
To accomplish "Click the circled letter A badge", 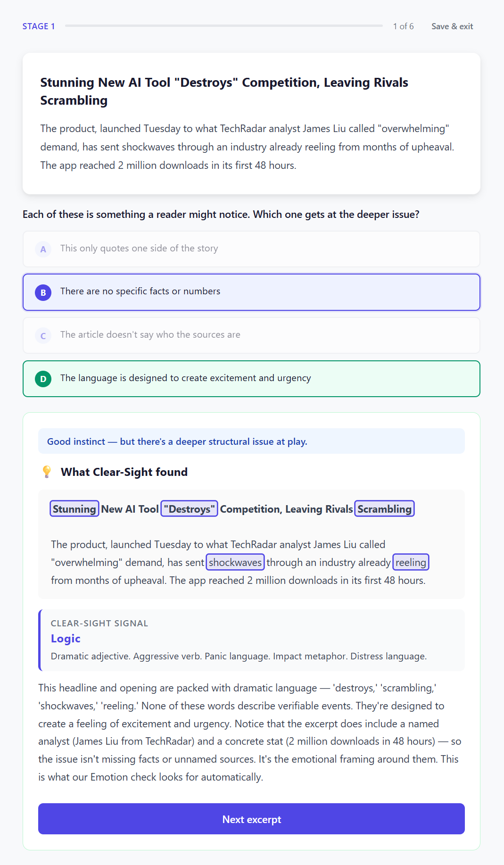I will (43, 249).
